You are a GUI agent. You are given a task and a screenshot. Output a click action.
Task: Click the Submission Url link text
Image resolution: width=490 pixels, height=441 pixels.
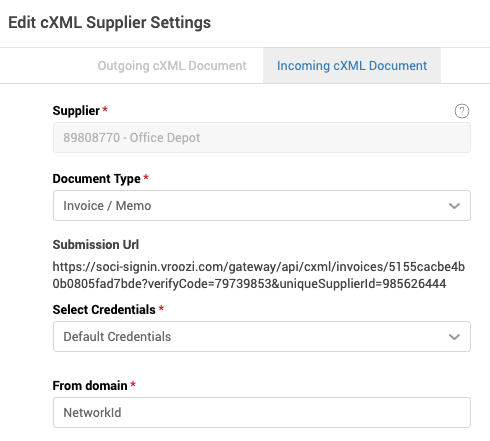(259, 275)
